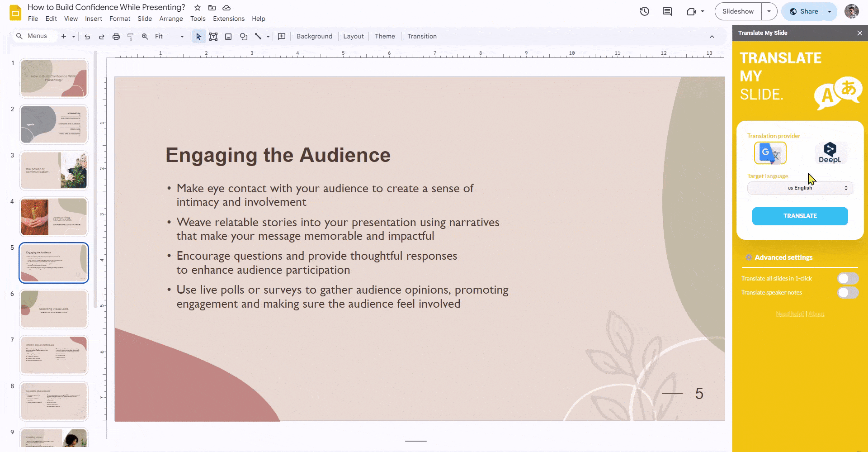Open version history via clock icon
This screenshot has width=868, height=452.
(644, 11)
